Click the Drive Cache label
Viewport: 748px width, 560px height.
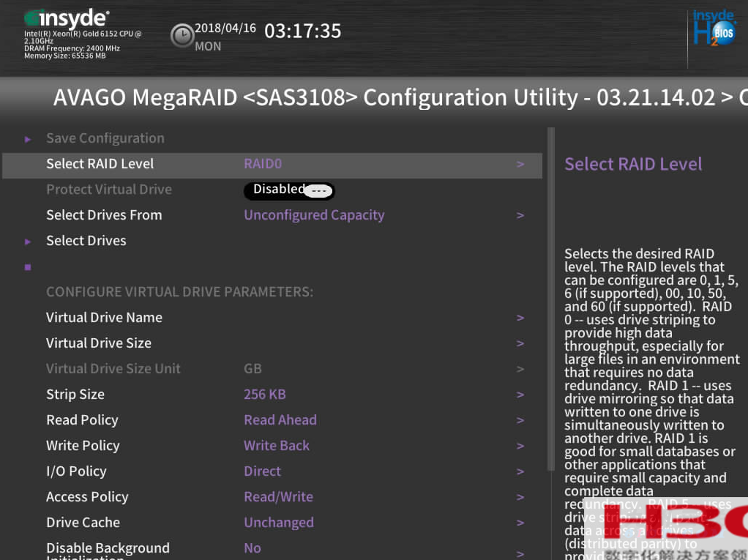(83, 523)
